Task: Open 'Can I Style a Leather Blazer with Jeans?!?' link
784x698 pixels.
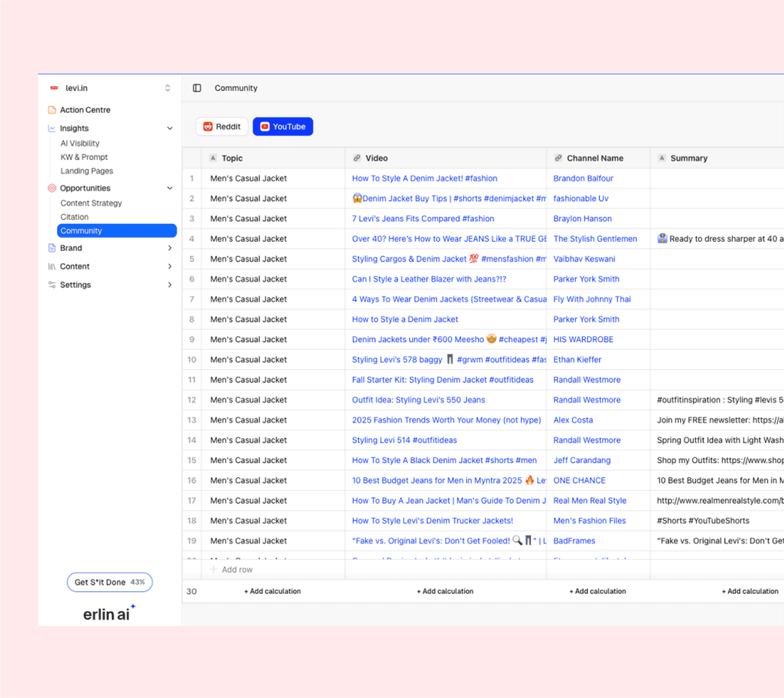Action: pyautogui.click(x=429, y=279)
